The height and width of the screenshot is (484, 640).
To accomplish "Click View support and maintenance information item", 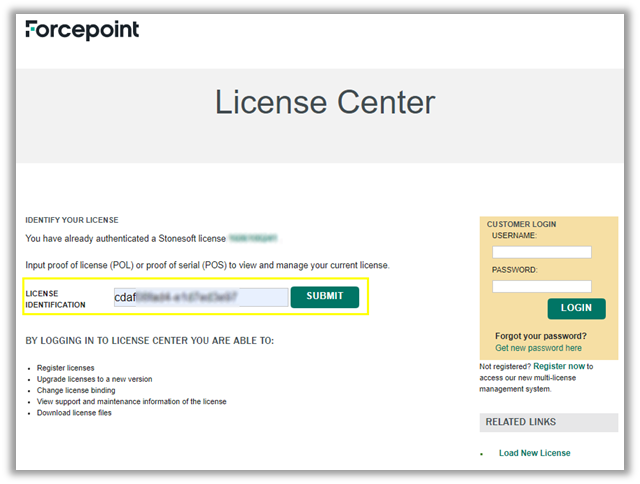I will pyautogui.click(x=131, y=402).
